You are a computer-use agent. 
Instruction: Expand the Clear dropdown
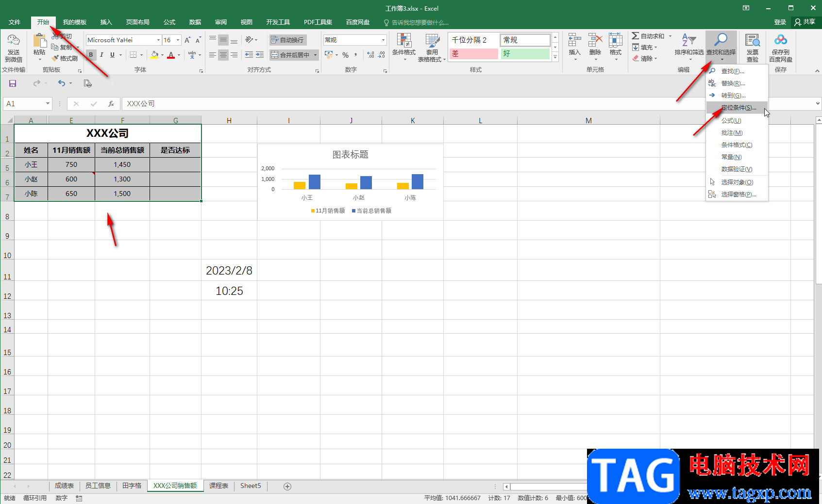[x=656, y=59]
